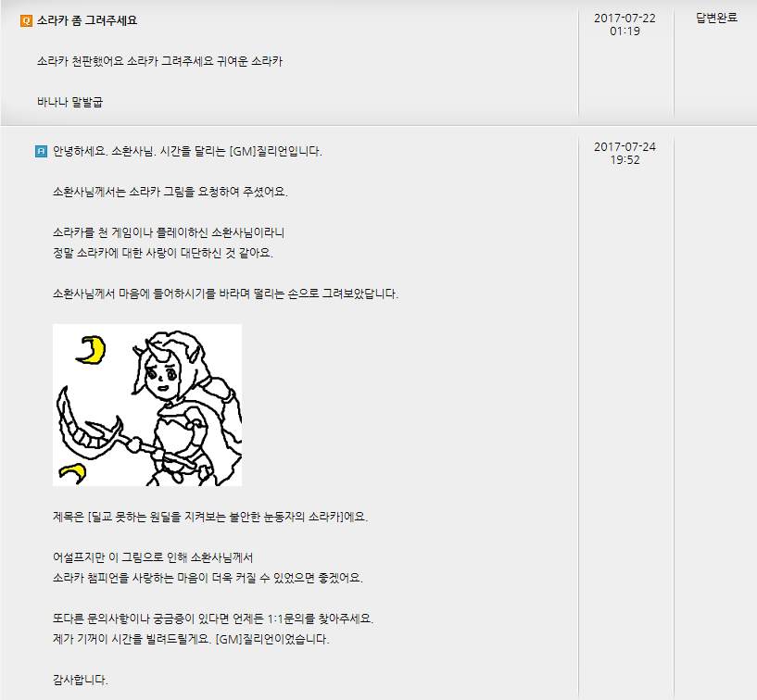The image size is (757, 700).
Task: Click the line mentioning 1:1문의
Action: 213,619
